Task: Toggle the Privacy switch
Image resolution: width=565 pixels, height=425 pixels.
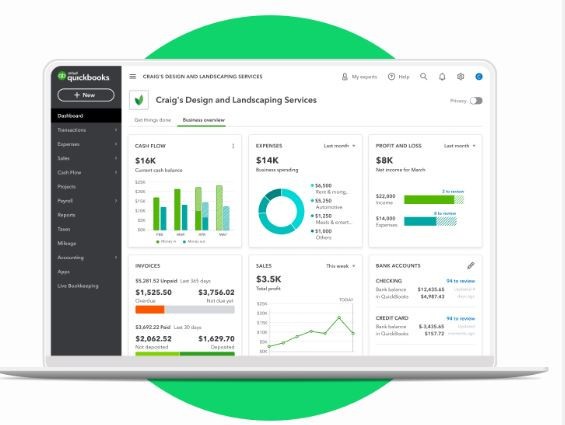Action: click(476, 101)
